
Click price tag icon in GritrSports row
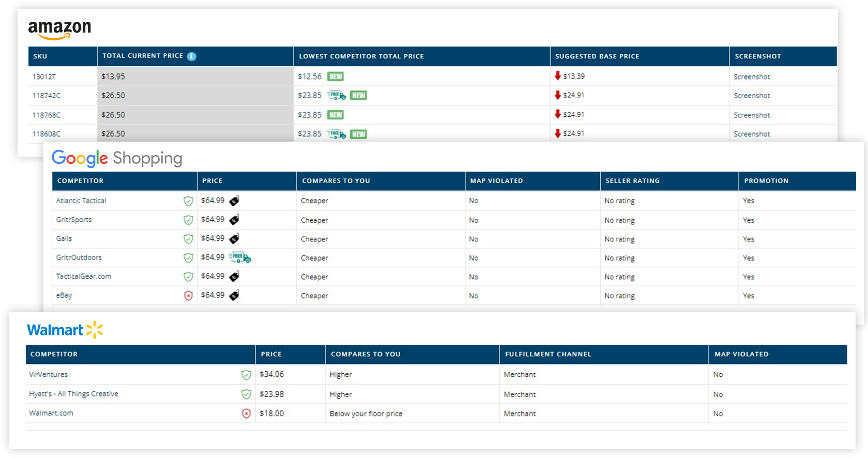click(234, 220)
